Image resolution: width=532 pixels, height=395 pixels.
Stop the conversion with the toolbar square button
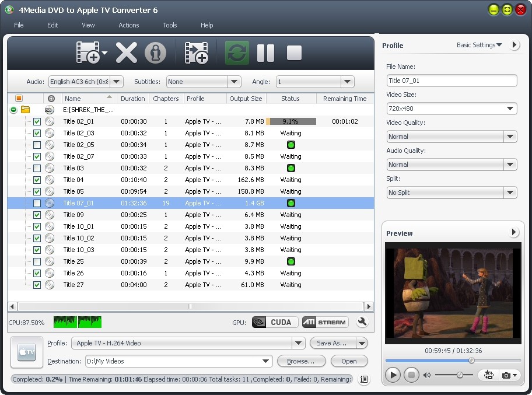tap(294, 53)
